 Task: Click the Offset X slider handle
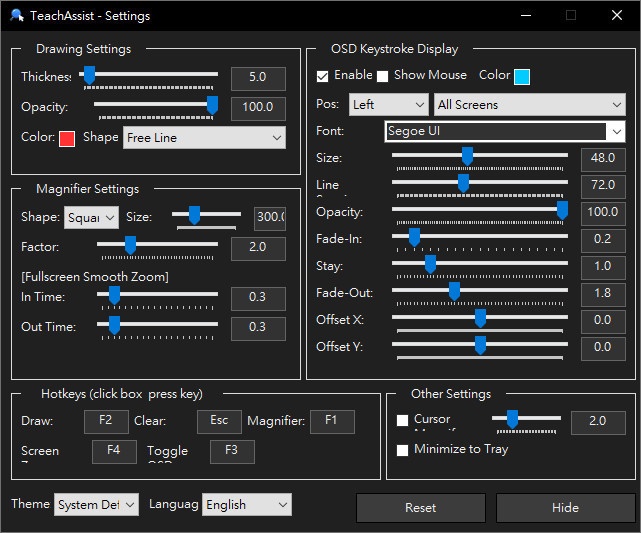[x=480, y=318]
